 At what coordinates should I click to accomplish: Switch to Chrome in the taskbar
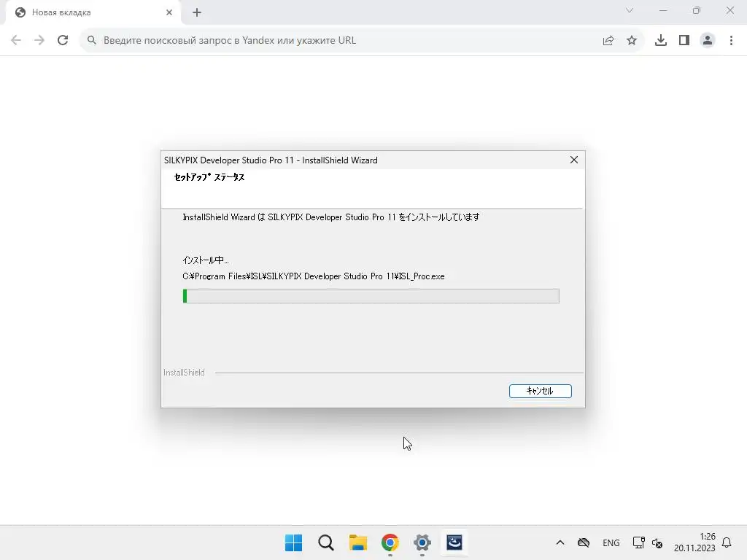pos(390,542)
